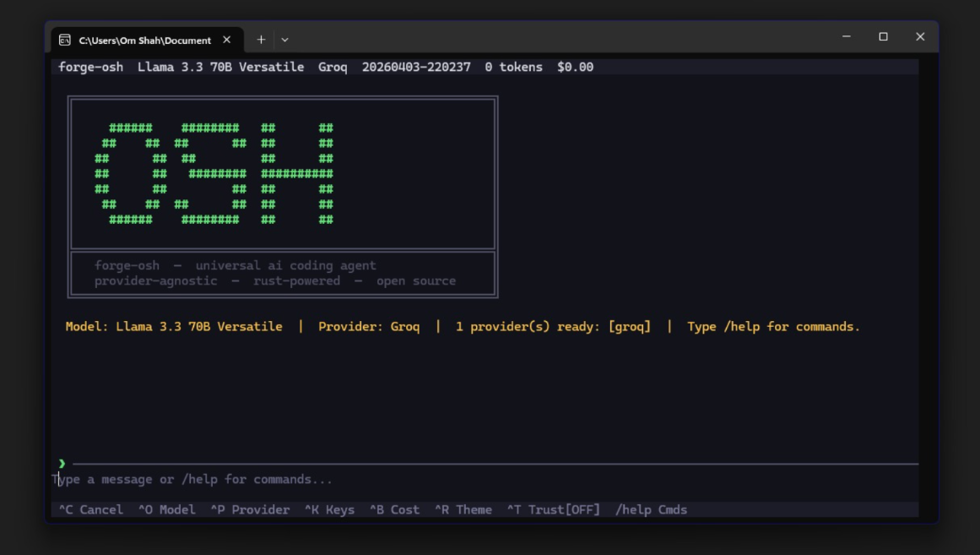Click header's Llama 3.3 70B Versatile text
The image size is (980, 555).
[220, 67]
